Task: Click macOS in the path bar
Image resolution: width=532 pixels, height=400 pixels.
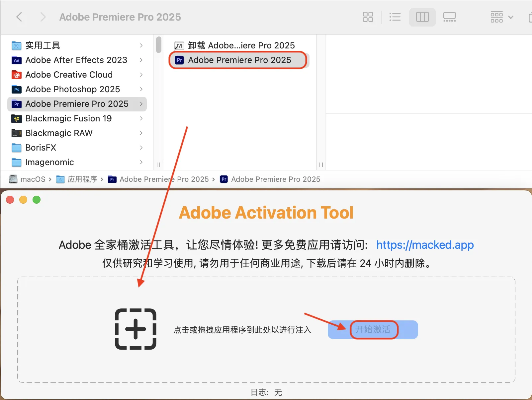Action: (33, 179)
